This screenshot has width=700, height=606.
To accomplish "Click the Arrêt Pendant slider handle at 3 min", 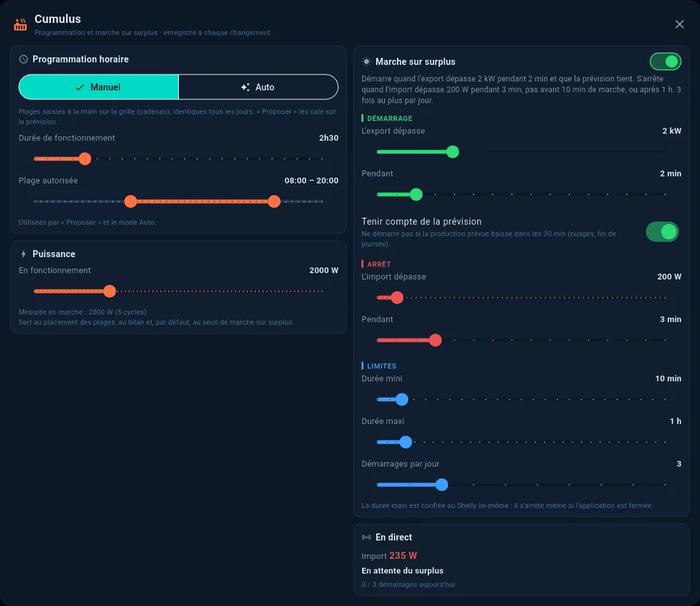I will coord(435,340).
